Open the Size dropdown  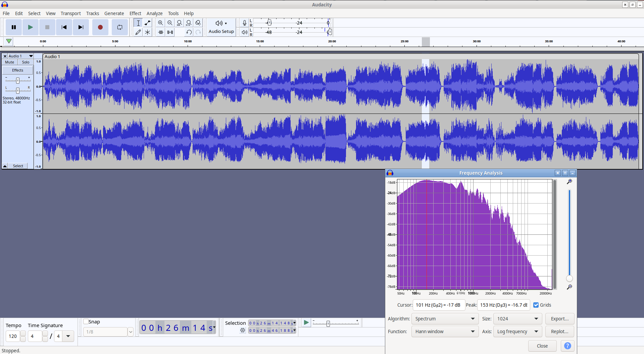point(517,319)
